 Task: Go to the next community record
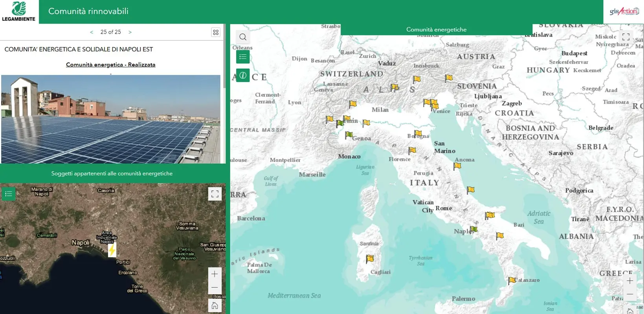tap(130, 32)
